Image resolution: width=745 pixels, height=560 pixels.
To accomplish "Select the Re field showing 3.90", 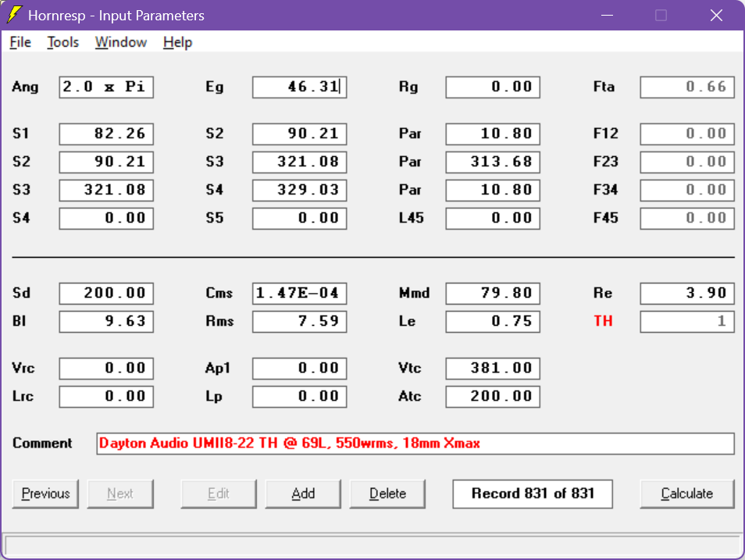I will (x=687, y=294).
